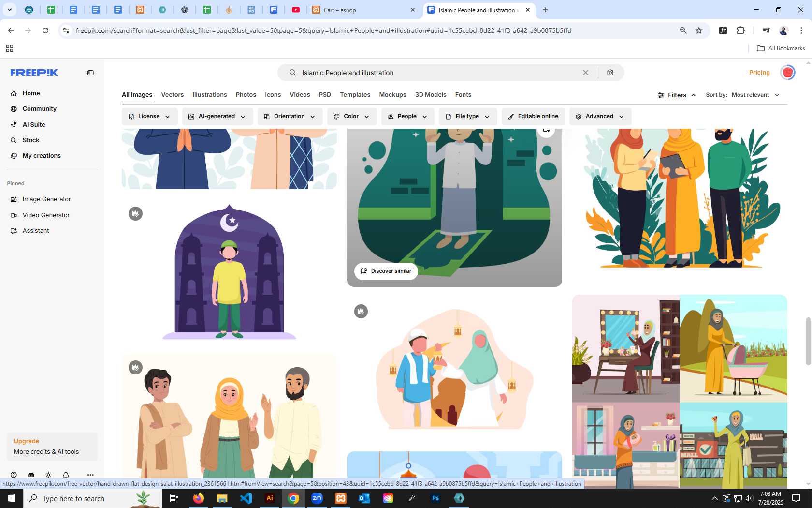Expand the File type filter dropdown
Viewport: 812px width, 508px height.
[467, 117]
